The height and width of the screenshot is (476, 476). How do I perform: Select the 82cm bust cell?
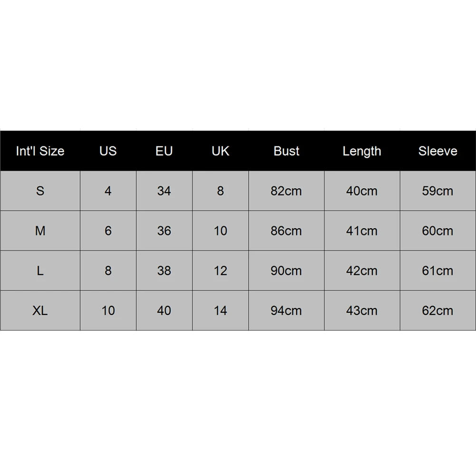[x=286, y=191]
